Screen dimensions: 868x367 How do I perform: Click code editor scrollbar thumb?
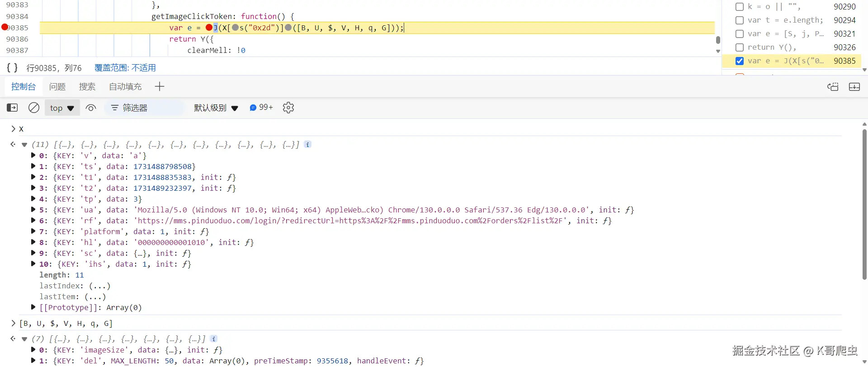click(718, 40)
